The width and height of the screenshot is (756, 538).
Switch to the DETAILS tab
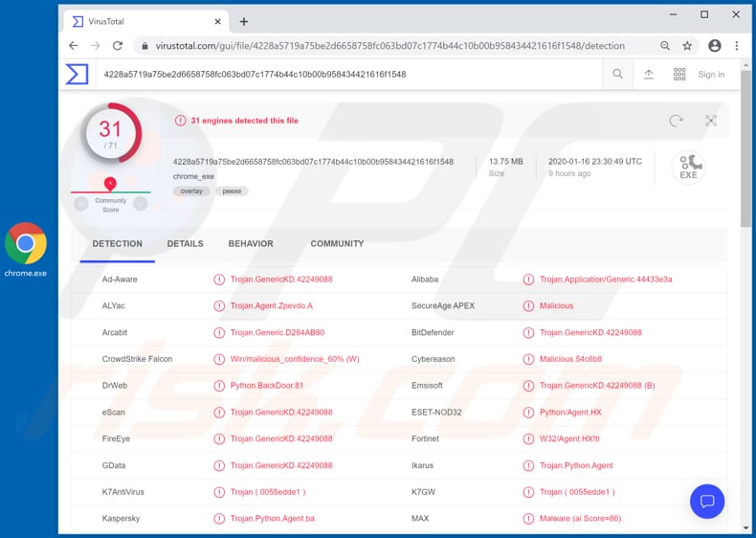[x=185, y=244]
